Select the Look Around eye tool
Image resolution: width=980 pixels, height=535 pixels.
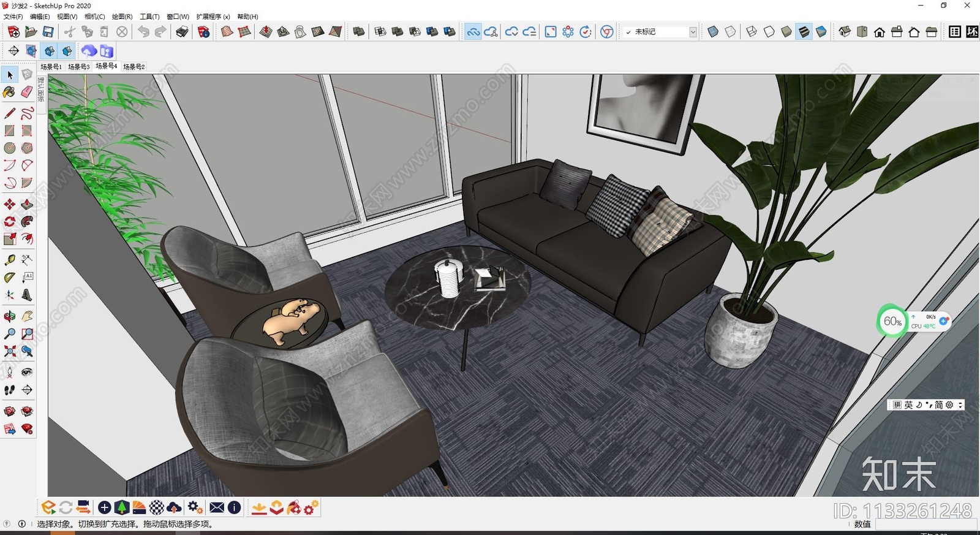27,372
